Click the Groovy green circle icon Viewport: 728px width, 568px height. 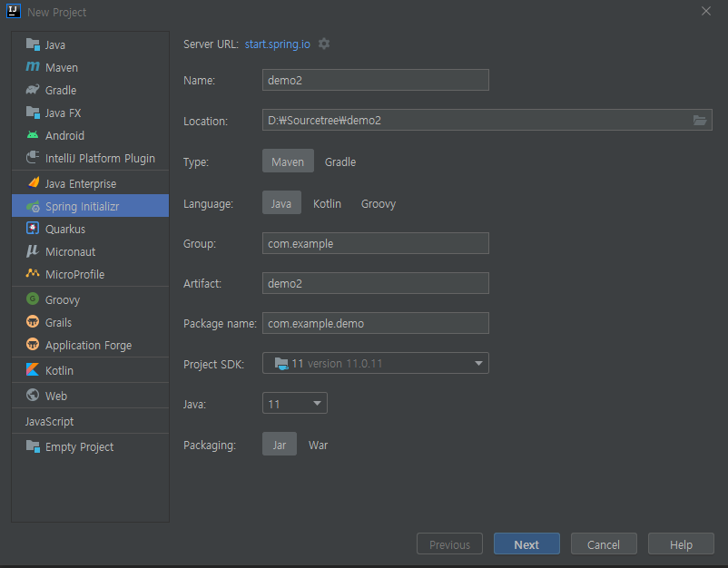click(33, 299)
